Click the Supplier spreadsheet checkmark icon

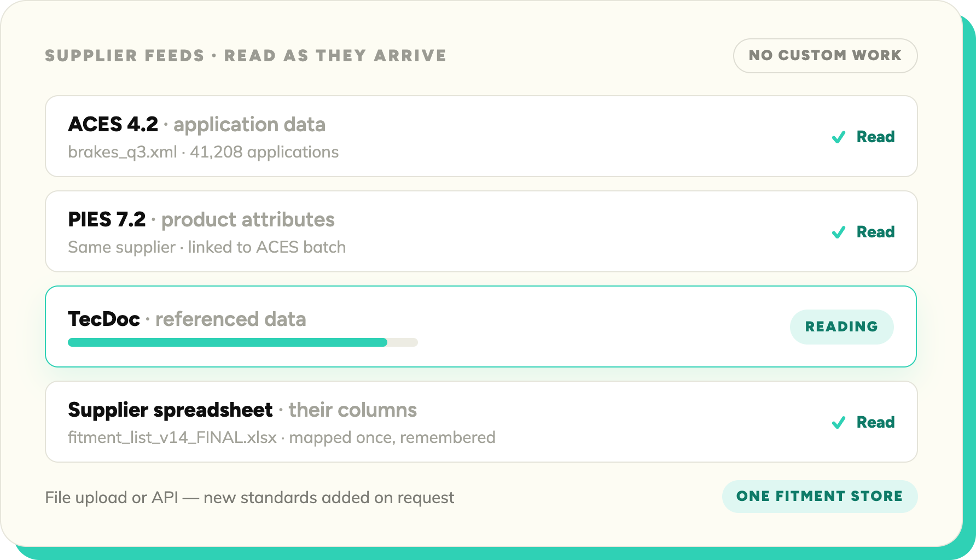pos(839,423)
